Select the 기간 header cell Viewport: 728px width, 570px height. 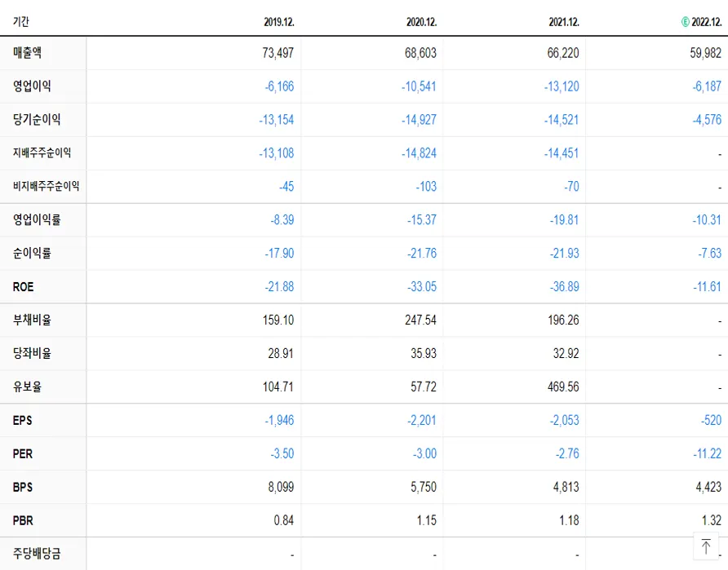point(21,22)
